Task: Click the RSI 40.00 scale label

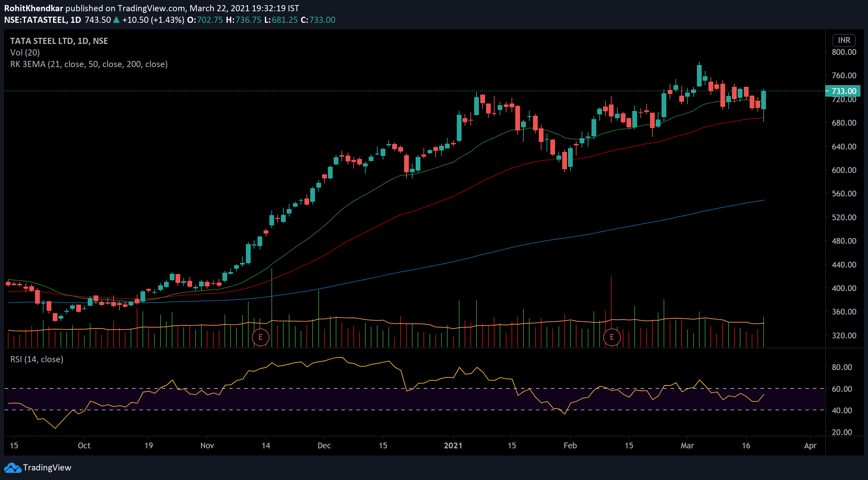Action: click(x=842, y=411)
